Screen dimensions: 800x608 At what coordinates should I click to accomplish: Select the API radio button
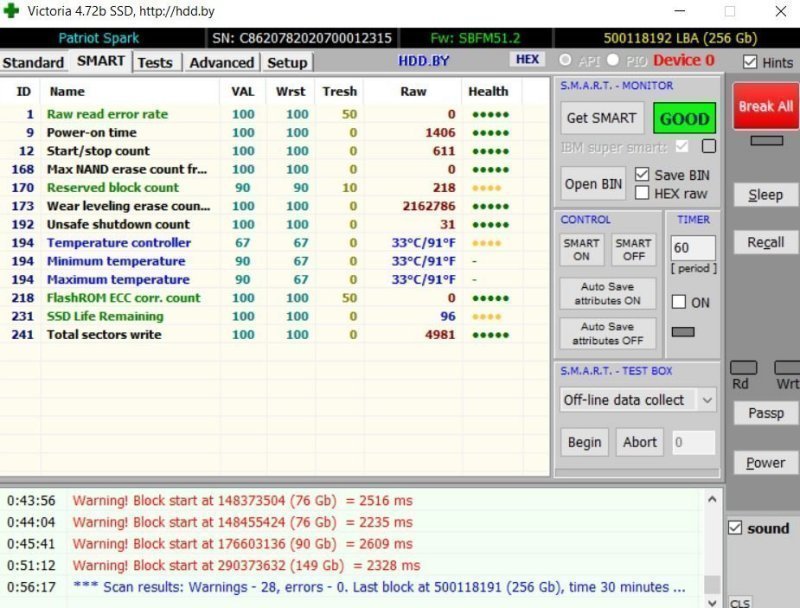coord(566,60)
